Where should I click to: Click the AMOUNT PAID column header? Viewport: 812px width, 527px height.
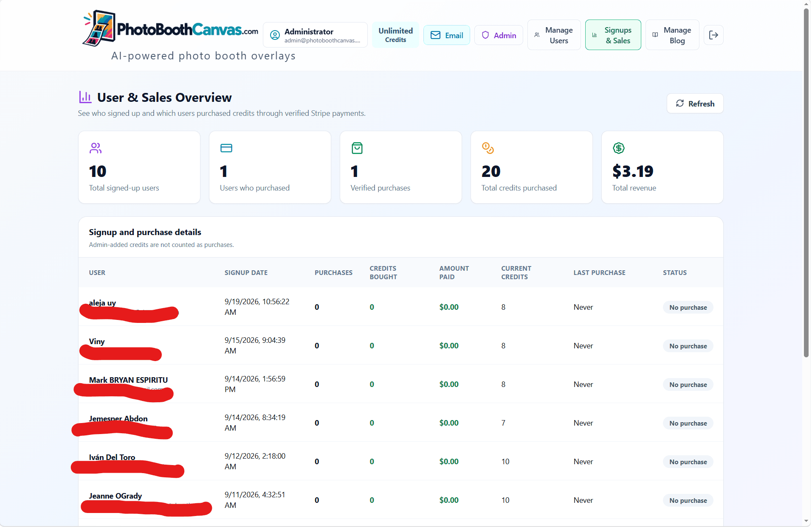pos(454,273)
